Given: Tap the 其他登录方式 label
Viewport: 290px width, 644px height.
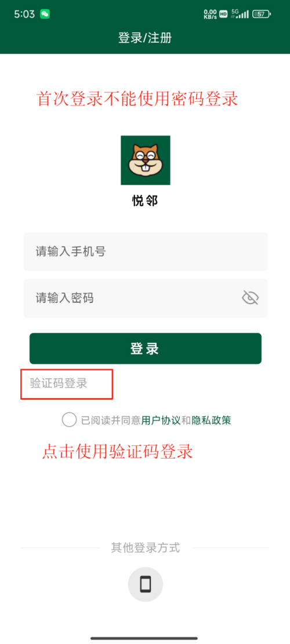Looking at the screenshot, I should [x=145, y=547].
